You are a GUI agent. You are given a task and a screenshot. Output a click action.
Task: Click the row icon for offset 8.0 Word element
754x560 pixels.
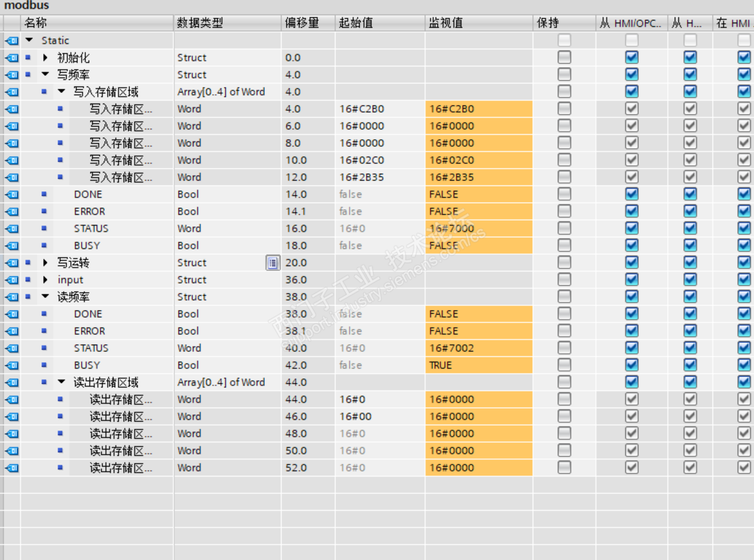(x=11, y=143)
